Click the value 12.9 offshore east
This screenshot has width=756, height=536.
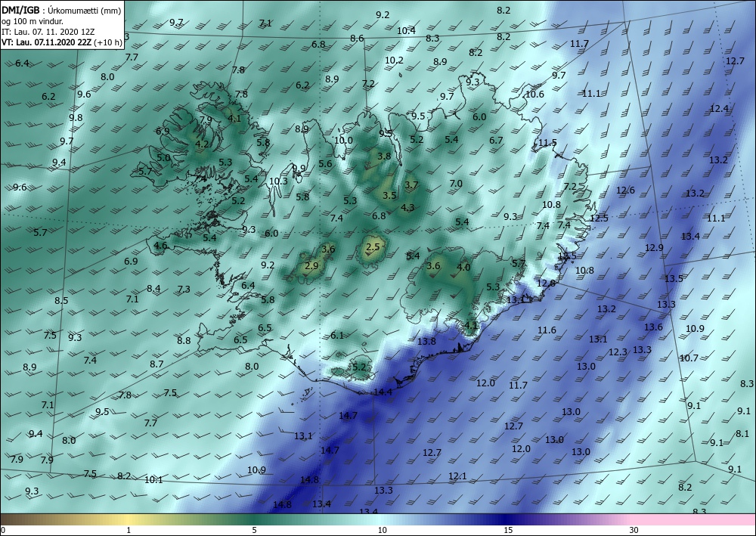click(654, 248)
